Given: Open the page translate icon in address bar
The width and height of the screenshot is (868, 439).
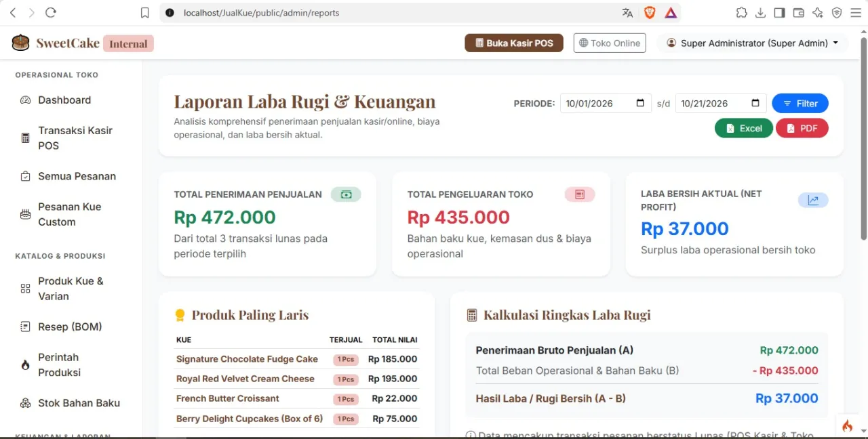Looking at the screenshot, I should tap(627, 13).
